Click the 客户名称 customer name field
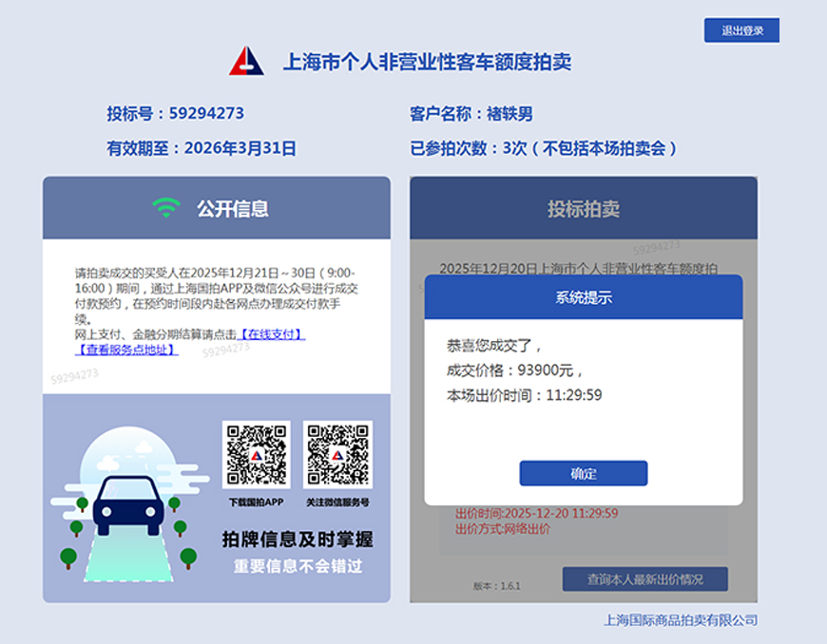The image size is (827, 644). 471,114
